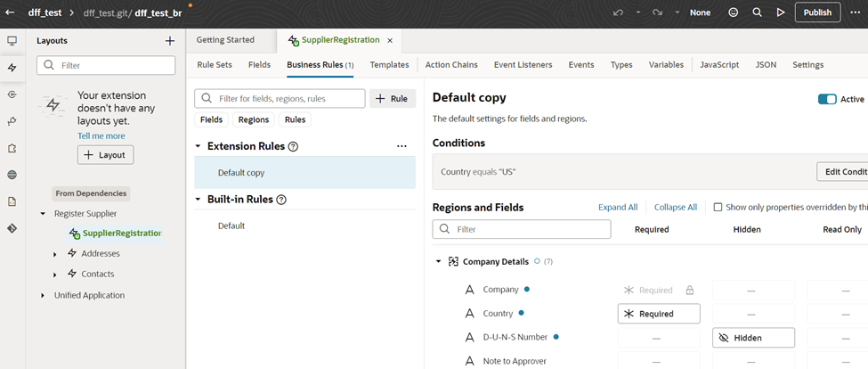Image resolution: width=868 pixels, height=369 pixels.
Task: Collapse the Built-in Rules section
Action: tap(199, 200)
